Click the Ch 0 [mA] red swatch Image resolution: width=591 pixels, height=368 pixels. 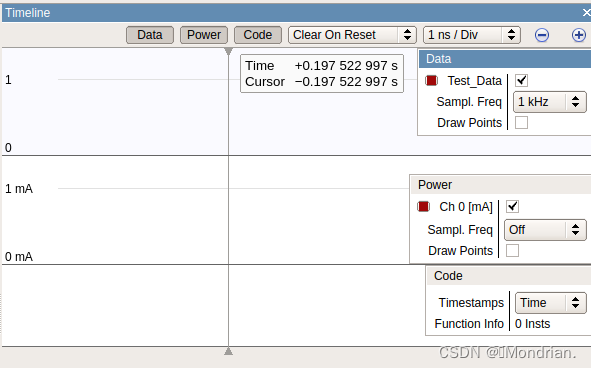[x=423, y=206]
